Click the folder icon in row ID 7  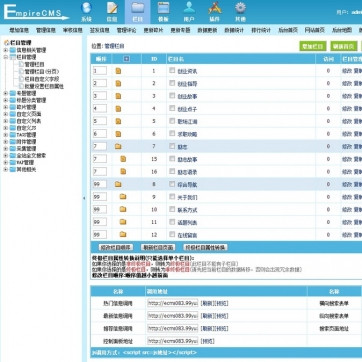tap(118, 146)
